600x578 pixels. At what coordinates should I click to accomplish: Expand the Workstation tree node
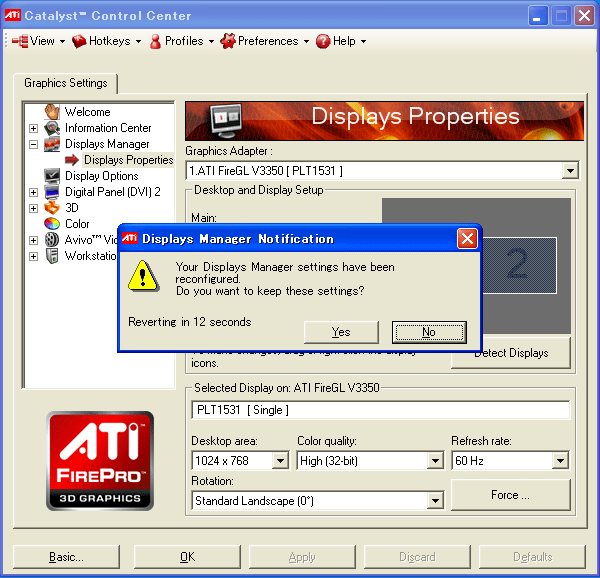34,256
